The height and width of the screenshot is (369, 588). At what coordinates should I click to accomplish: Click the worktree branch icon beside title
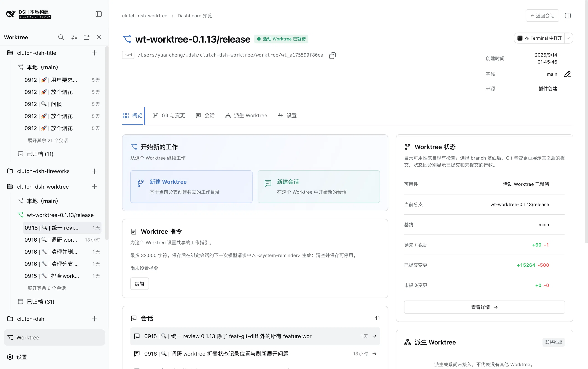coord(127,39)
